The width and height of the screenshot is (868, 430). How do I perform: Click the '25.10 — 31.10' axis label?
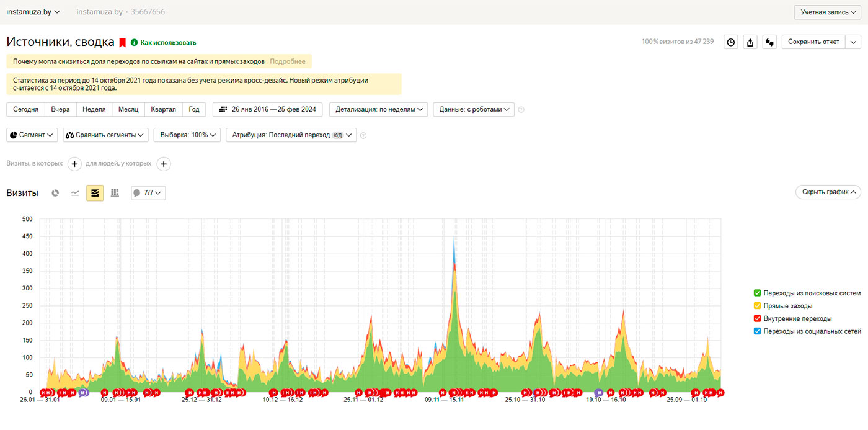(525, 400)
